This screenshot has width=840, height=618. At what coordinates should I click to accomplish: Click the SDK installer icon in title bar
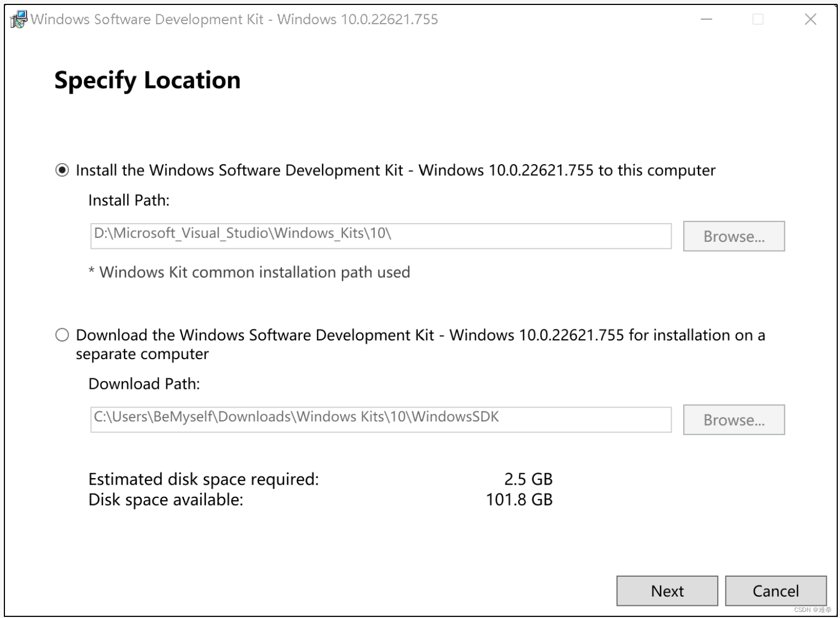click(x=18, y=19)
